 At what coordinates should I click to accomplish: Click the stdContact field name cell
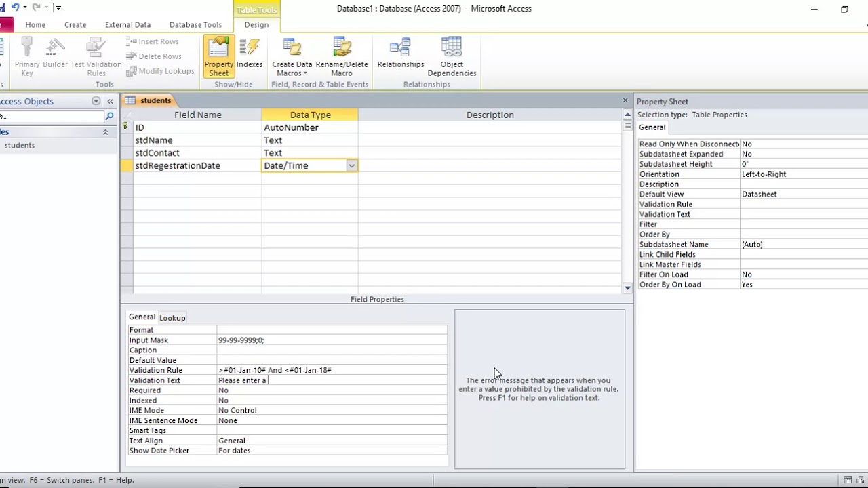[x=197, y=153]
